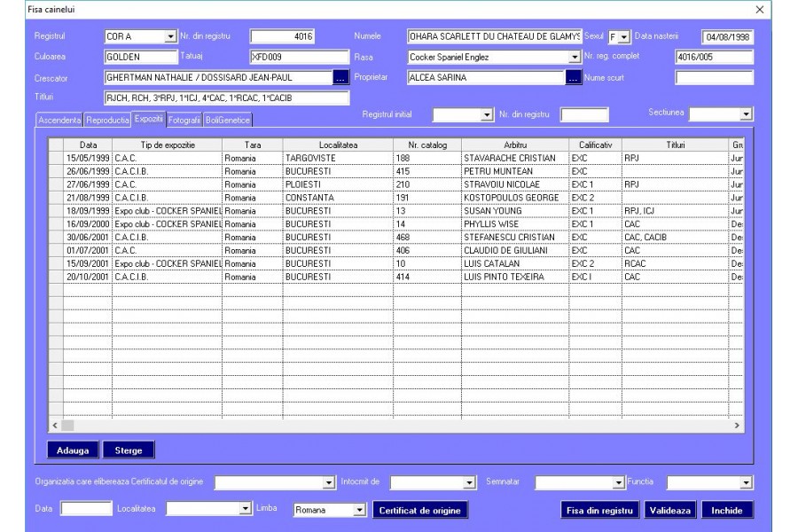The image size is (798, 532).
Task: Focus the Nr. din registru 4016 field
Action: pyautogui.click(x=282, y=36)
